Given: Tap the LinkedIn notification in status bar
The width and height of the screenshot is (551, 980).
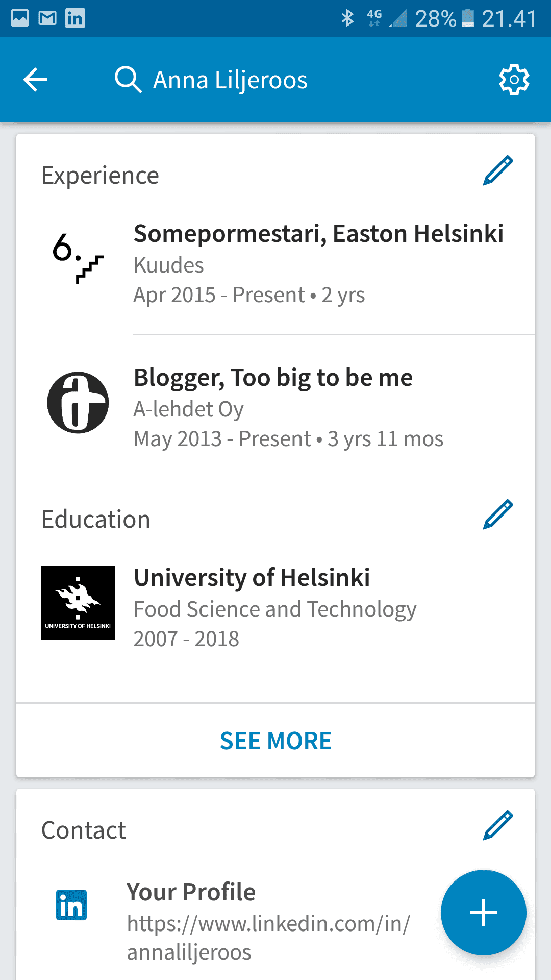Looking at the screenshot, I should click(75, 18).
